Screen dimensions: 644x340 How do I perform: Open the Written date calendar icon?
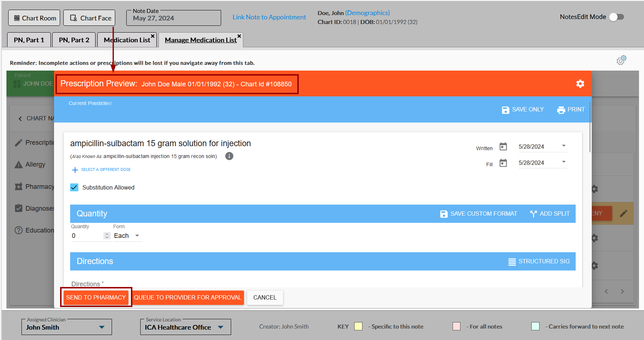click(503, 147)
